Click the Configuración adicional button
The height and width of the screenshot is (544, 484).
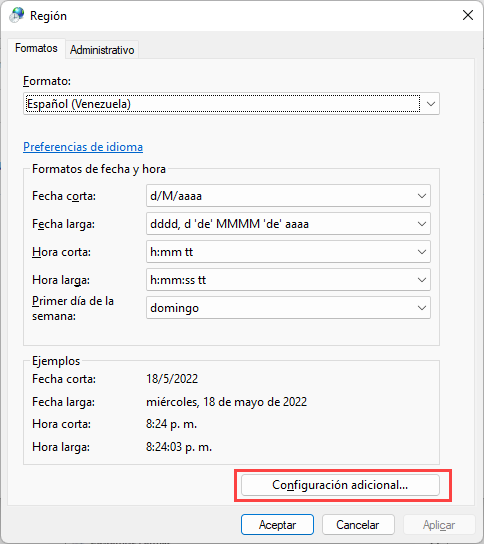[x=340, y=485]
